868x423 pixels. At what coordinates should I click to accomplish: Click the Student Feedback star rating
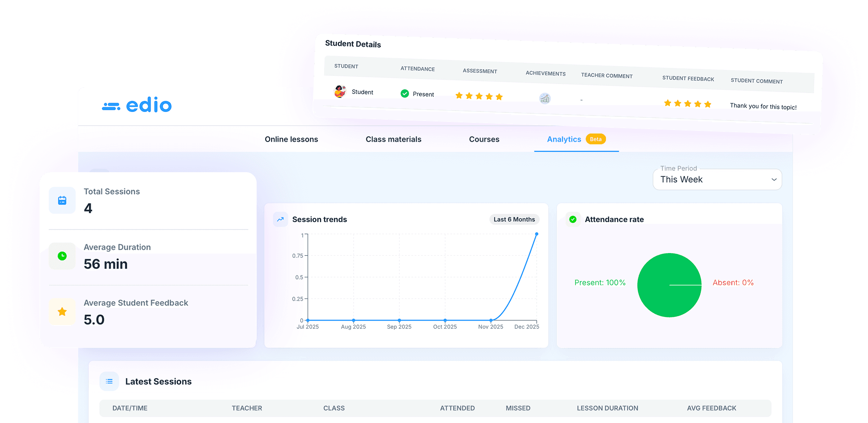[688, 104]
